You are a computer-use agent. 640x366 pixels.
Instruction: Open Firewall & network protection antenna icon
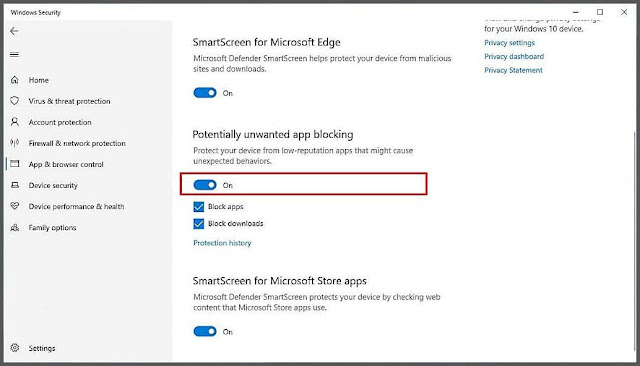pyautogui.click(x=15, y=143)
